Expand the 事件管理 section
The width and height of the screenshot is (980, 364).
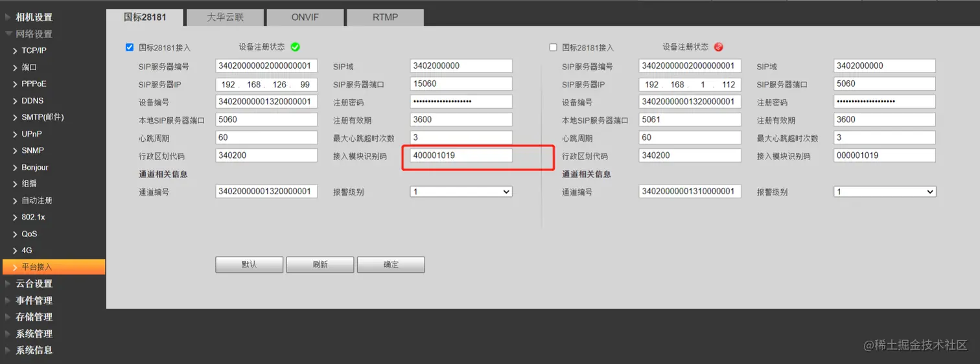pos(34,301)
